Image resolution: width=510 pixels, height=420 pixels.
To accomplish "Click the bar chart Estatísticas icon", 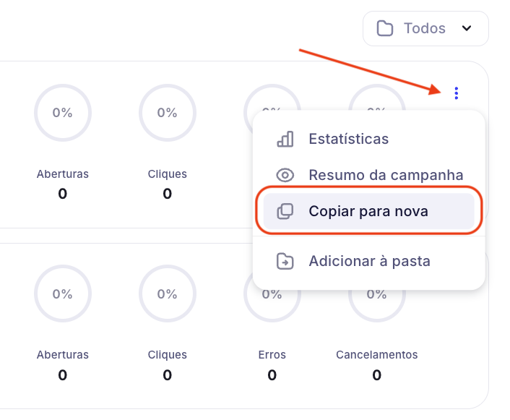I will tap(285, 140).
